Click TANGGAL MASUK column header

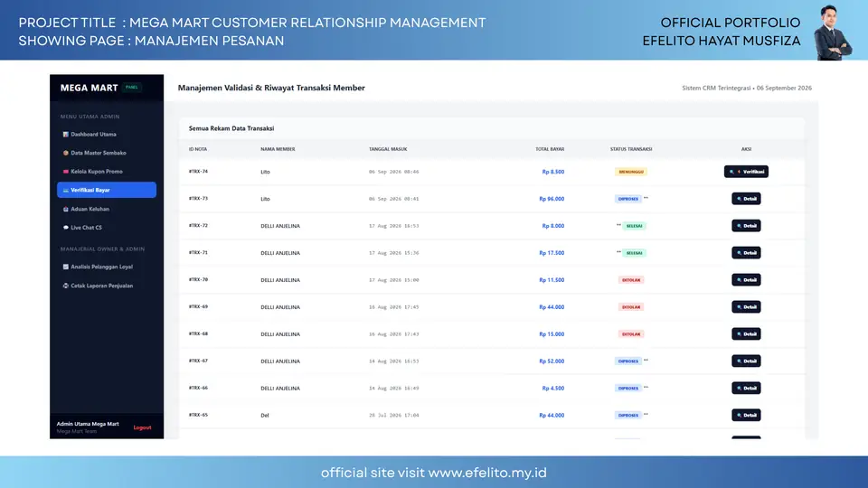pos(388,149)
